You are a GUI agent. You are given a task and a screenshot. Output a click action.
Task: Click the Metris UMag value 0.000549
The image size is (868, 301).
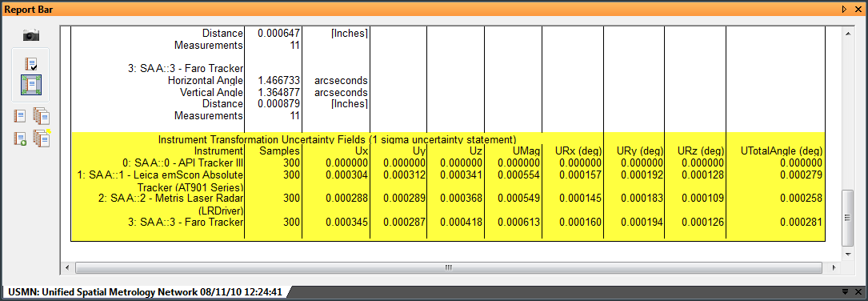pos(518,199)
